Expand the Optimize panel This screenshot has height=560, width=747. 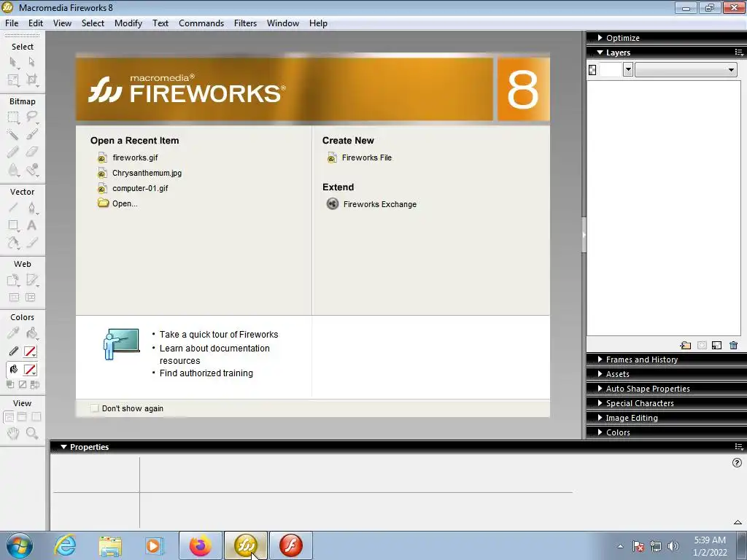point(600,38)
